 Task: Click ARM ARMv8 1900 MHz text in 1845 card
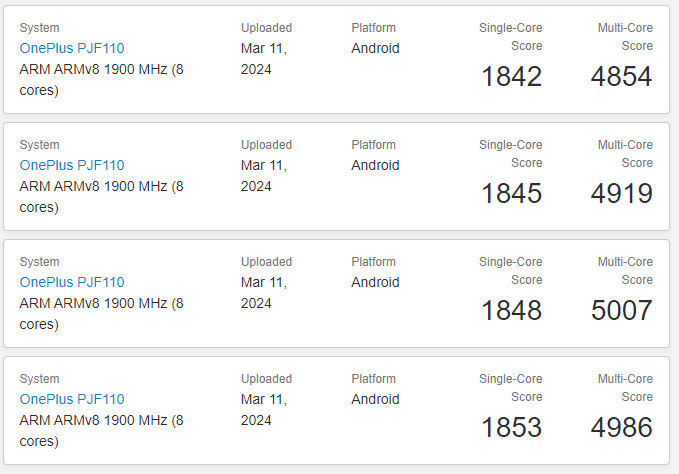tap(101, 197)
